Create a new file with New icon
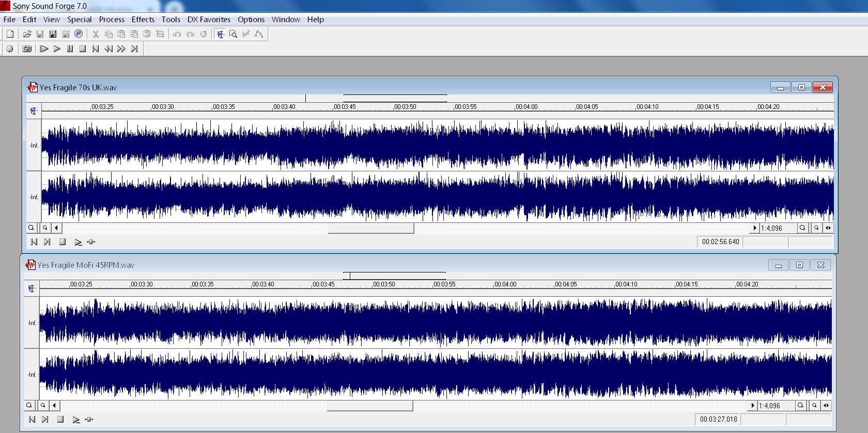The image size is (868, 433). pyautogui.click(x=10, y=34)
